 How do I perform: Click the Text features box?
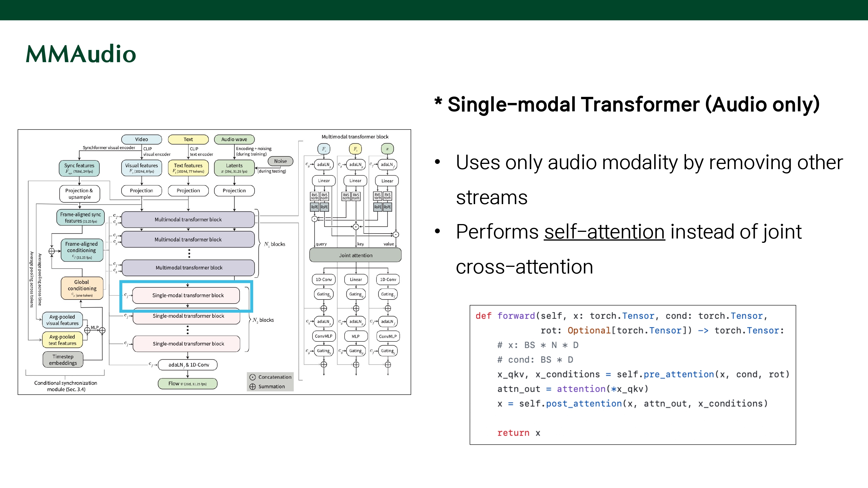[x=188, y=168]
